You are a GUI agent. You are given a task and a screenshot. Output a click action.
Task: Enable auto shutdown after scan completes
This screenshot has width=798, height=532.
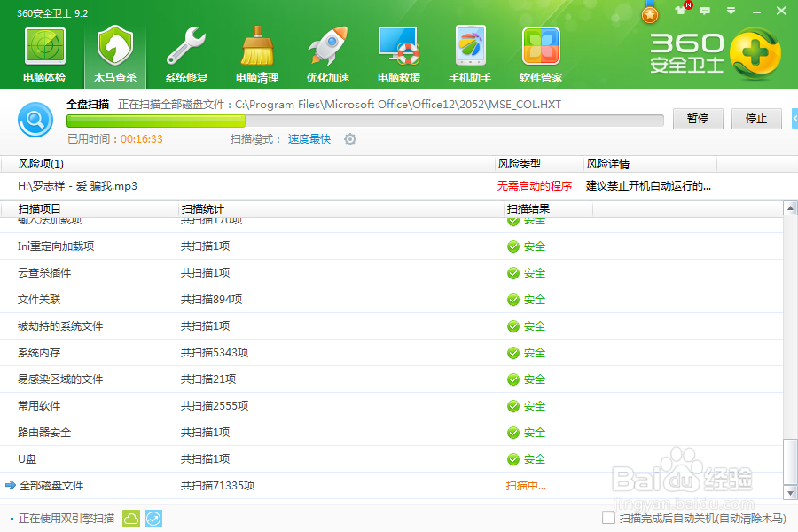pyautogui.click(x=609, y=517)
